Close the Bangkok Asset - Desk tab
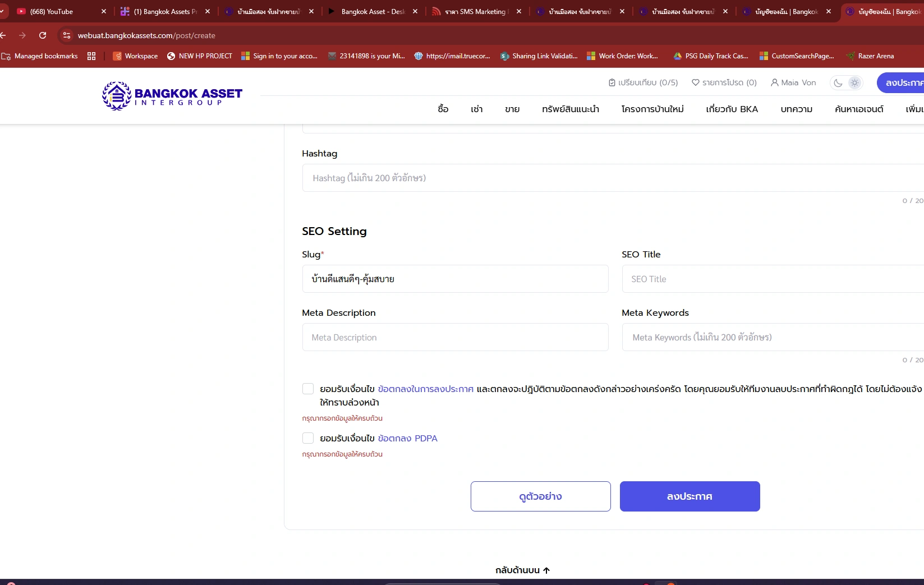Viewport: 924px width, 585px height. (415, 11)
